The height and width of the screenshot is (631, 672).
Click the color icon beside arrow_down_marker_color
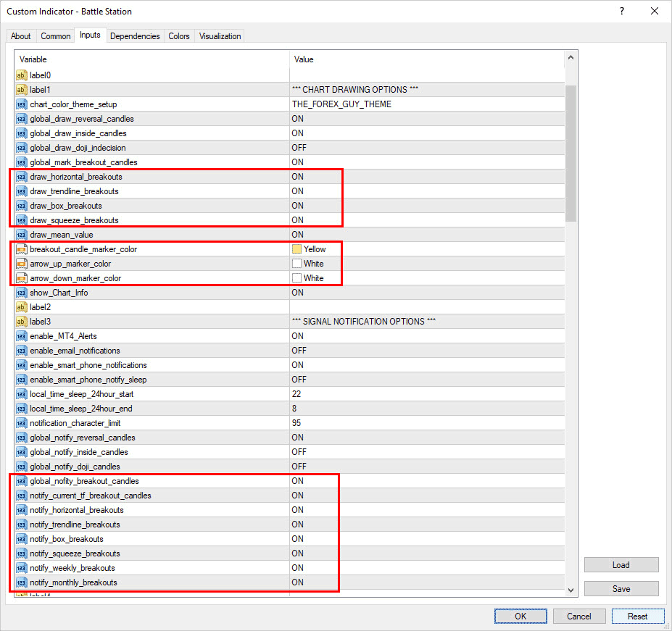22,278
